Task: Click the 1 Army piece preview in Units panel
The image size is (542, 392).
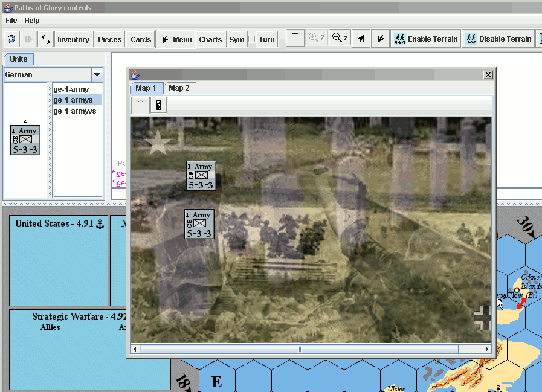Action: tap(25, 140)
